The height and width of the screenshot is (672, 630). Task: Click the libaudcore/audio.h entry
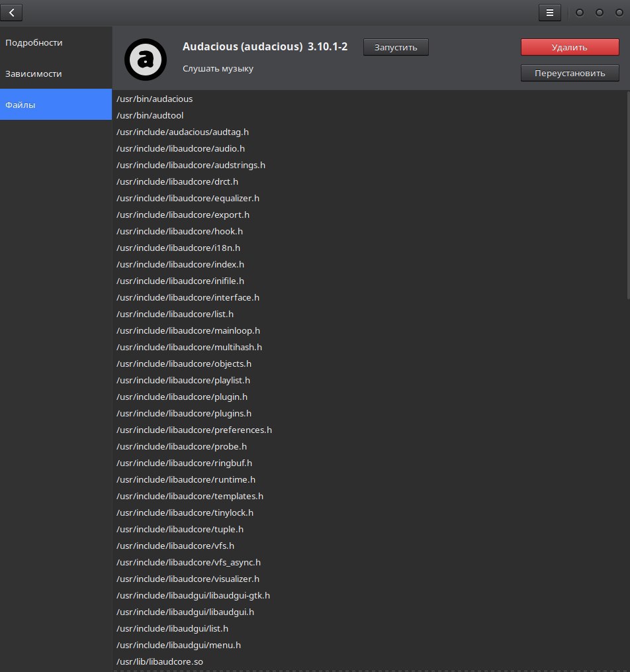tap(181, 149)
